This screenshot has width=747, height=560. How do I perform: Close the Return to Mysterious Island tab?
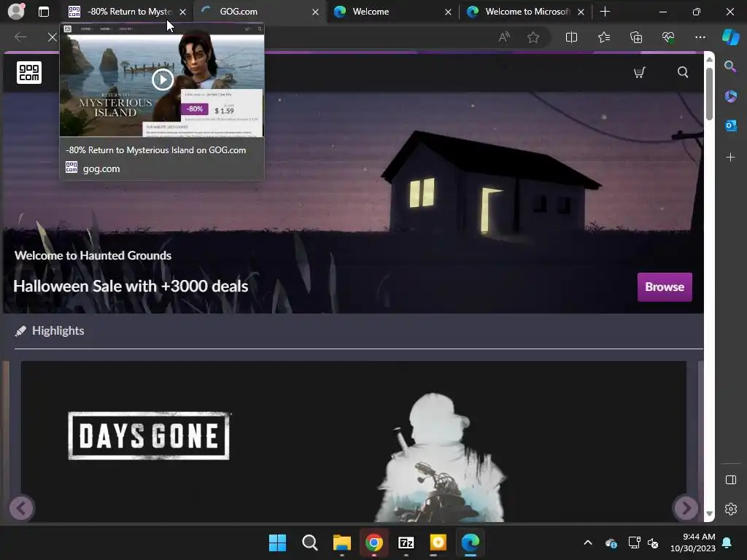pyautogui.click(x=182, y=12)
